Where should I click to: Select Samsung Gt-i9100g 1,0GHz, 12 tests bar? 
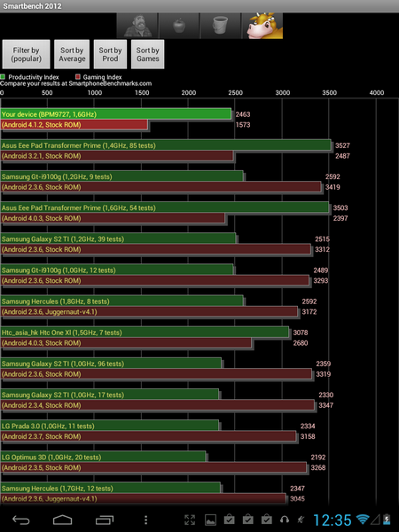point(117,270)
